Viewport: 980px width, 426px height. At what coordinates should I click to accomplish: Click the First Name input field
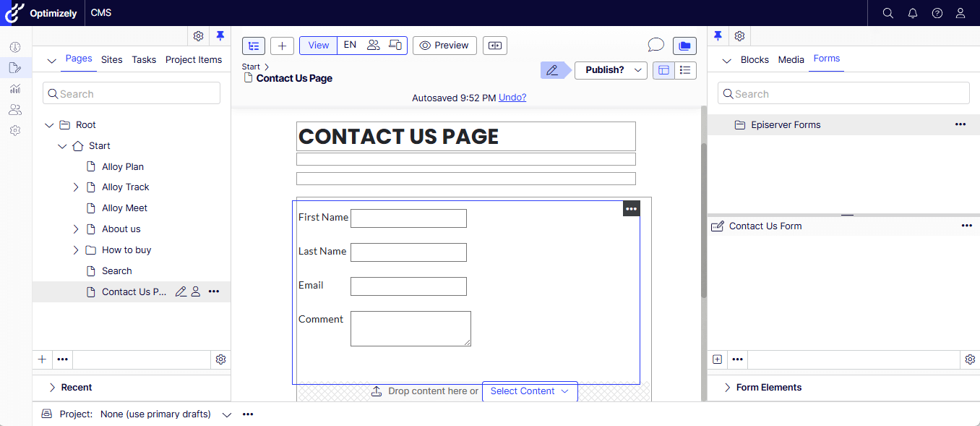click(408, 218)
